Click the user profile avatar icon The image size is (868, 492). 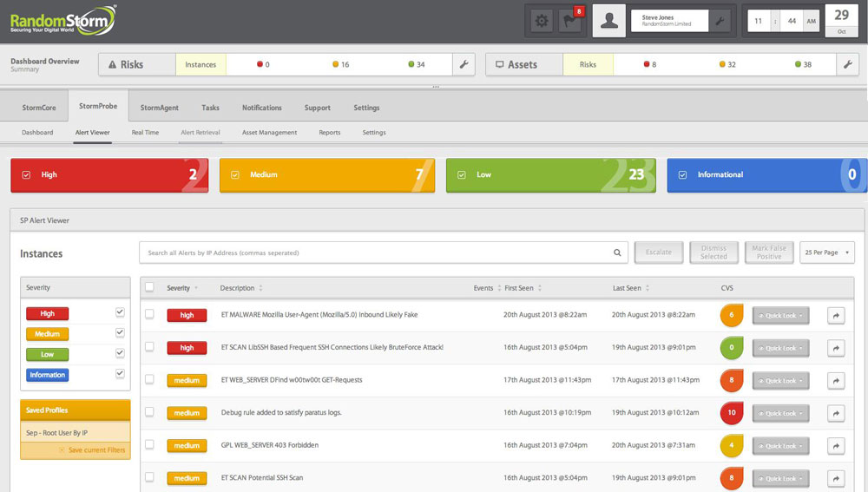point(609,21)
